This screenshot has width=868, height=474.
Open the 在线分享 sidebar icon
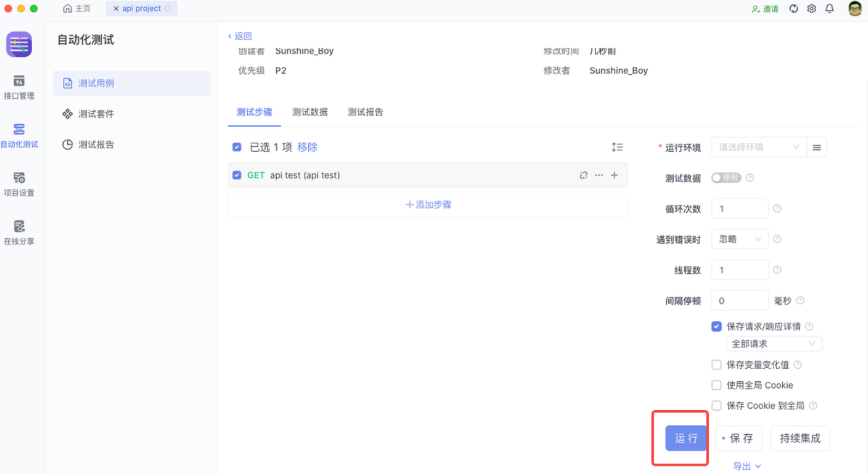pos(19,233)
